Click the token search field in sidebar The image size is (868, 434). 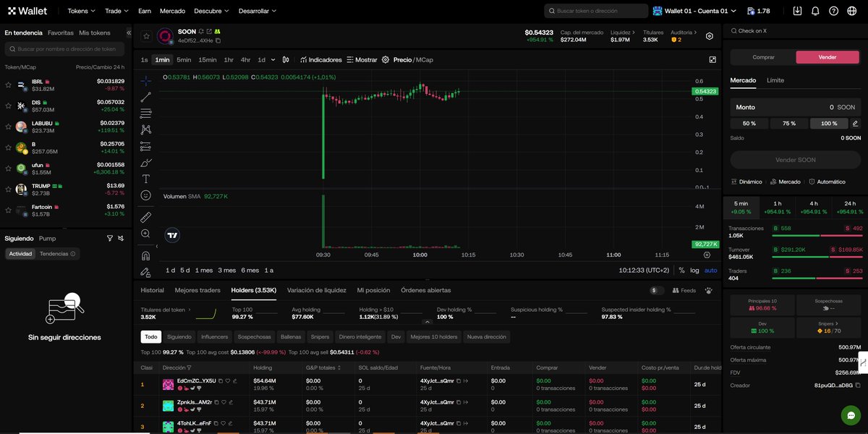(64, 49)
